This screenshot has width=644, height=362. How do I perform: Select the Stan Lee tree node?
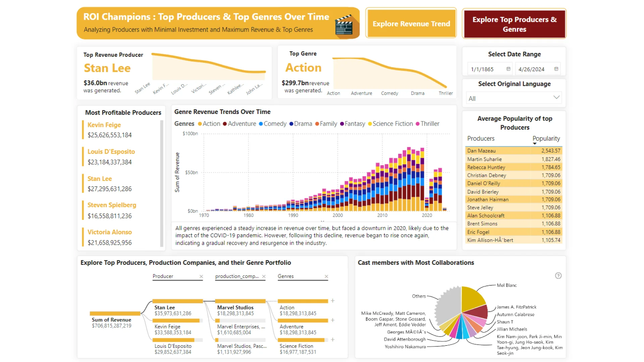point(178,307)
